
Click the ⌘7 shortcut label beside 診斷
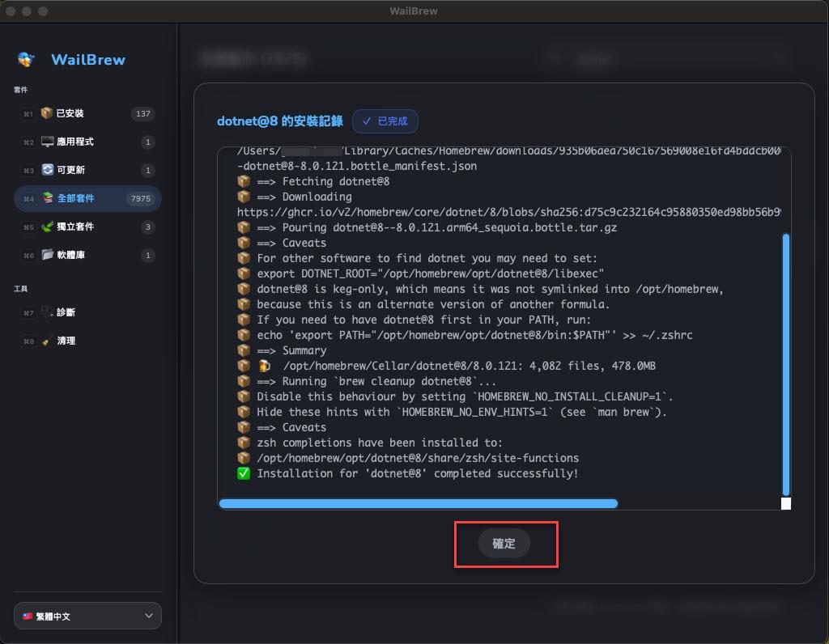coord(28,313)
